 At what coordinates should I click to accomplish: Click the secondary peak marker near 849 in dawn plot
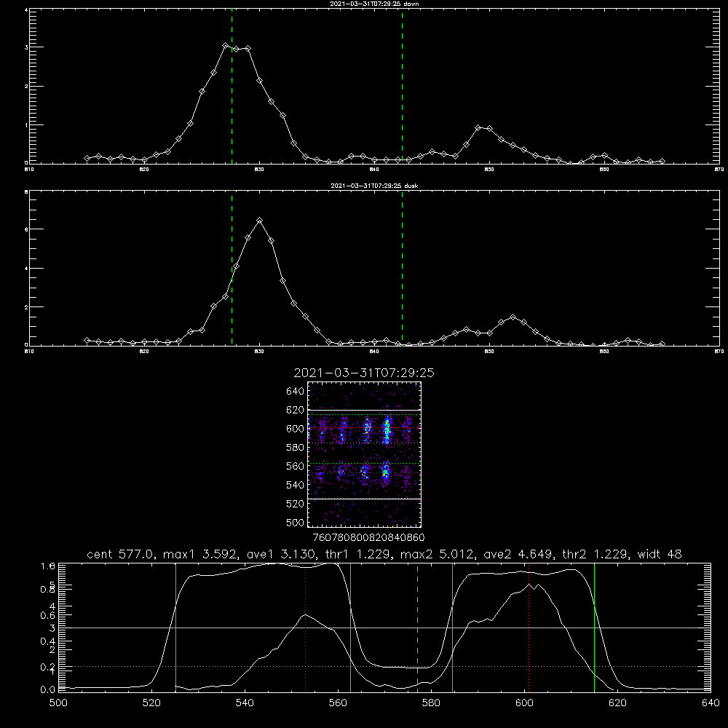(478, 127)
